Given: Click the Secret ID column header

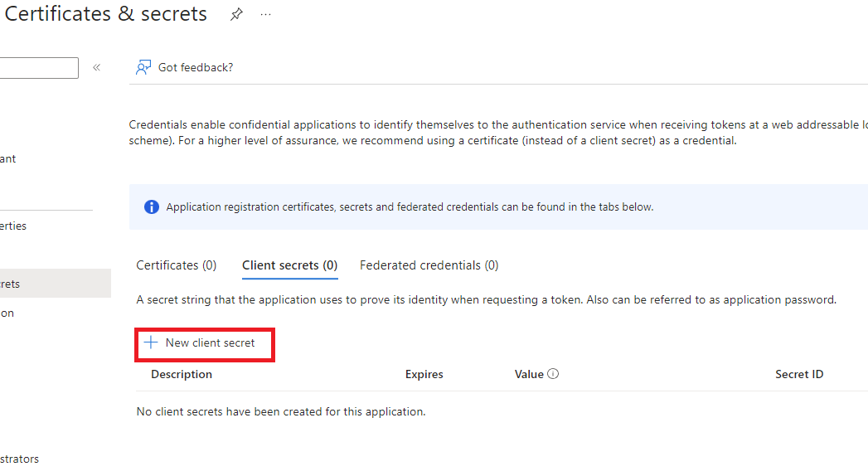Looking at the screenshot, I should click(798, 374).
